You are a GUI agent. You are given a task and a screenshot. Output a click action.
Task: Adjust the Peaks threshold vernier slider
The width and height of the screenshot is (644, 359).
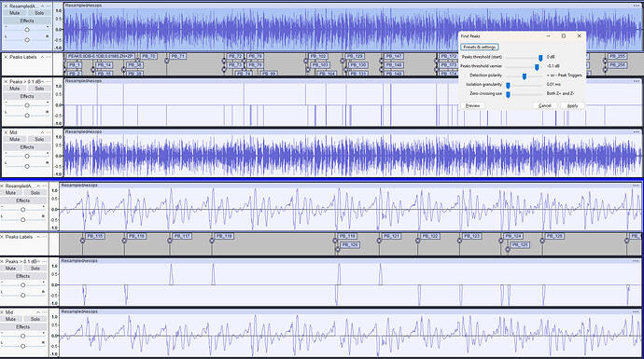tap(537, 67)
